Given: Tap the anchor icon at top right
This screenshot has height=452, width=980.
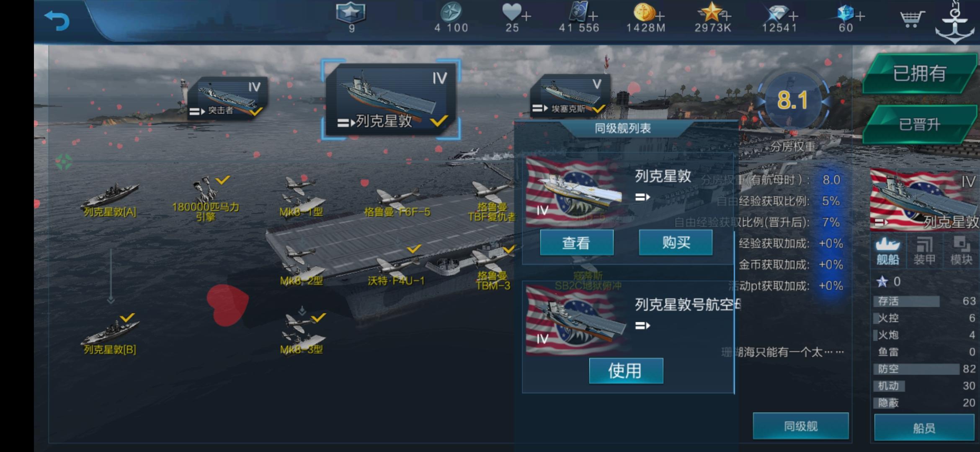Looking at the screenshot, I should pyautogui.click(x=955, y=22).
